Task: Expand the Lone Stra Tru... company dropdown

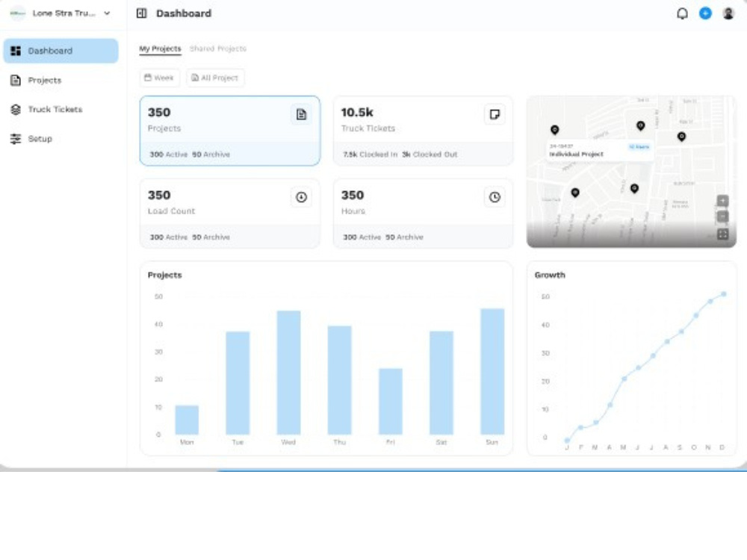Action: tap(107, 13)
